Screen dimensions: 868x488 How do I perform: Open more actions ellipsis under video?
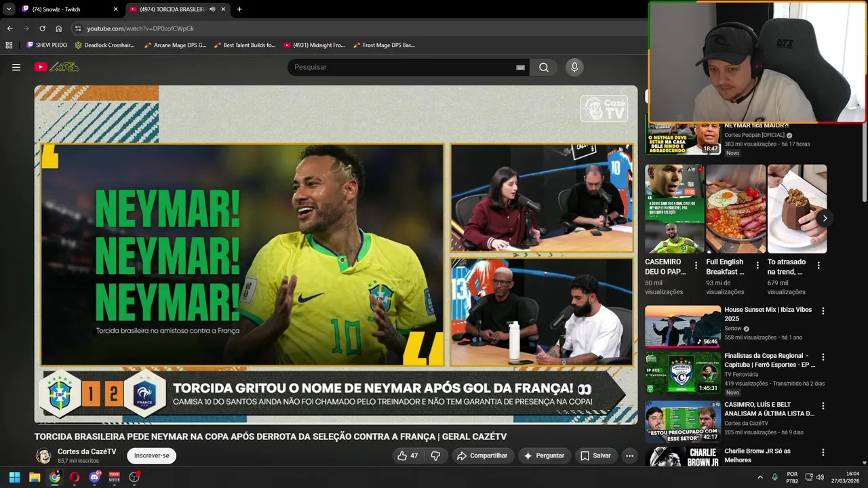coord(629,455)
